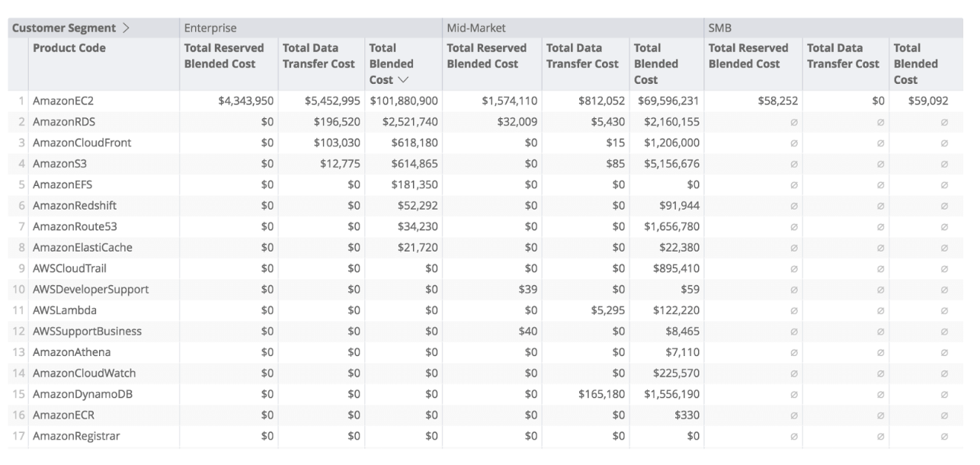Select the AmazonRegistrar product row label
The width and height of the screenshot is (980, 465).
pos(75,436)
